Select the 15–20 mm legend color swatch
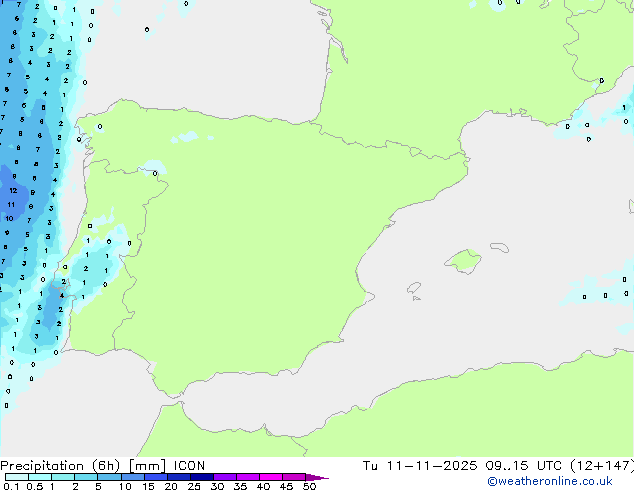 pyautogui.click(x=155, y=477)
